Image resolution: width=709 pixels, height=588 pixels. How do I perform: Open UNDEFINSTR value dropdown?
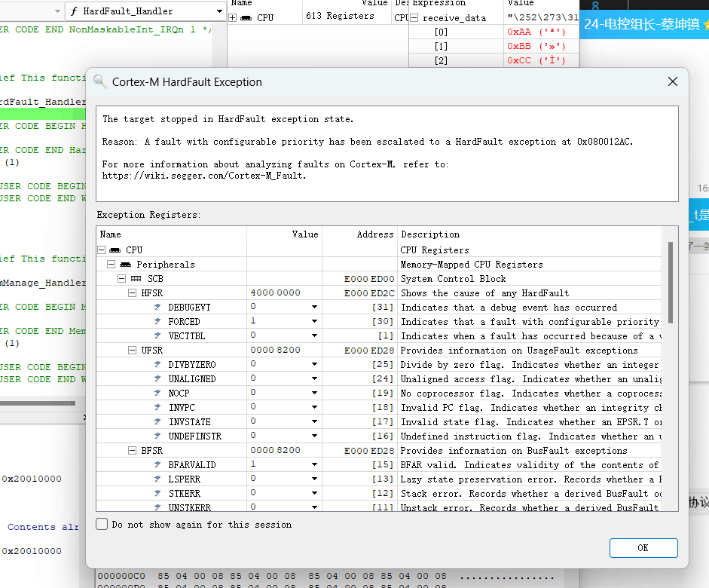click(313, 436)
